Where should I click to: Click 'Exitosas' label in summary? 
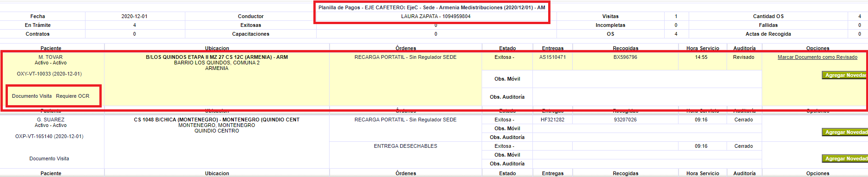coord(251,25)
